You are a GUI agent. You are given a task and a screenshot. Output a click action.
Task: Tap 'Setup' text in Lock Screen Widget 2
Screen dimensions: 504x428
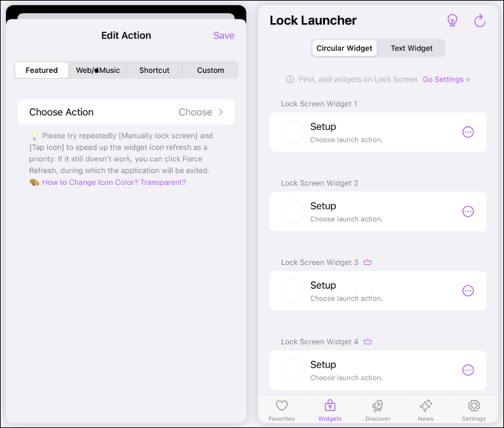323,206
